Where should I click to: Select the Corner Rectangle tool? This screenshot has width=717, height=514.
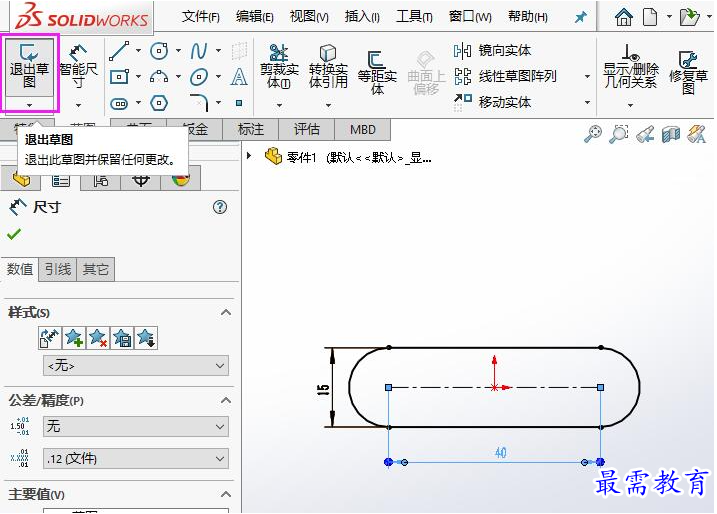coord(119,77)
